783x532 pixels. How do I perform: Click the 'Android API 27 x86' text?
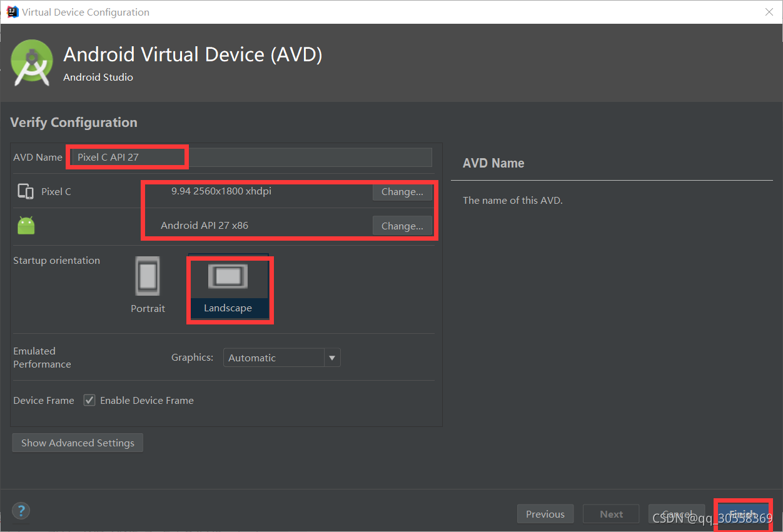click(x=205, y=226)
